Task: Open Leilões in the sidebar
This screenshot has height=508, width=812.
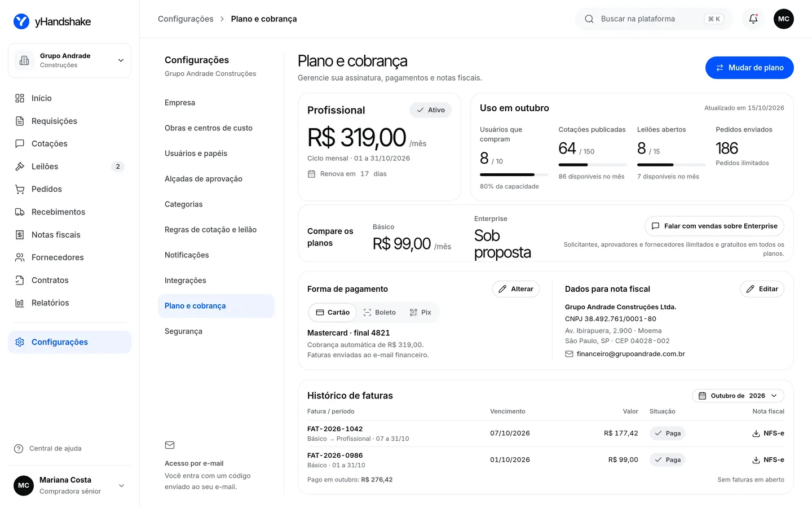Action: point(70,167)
